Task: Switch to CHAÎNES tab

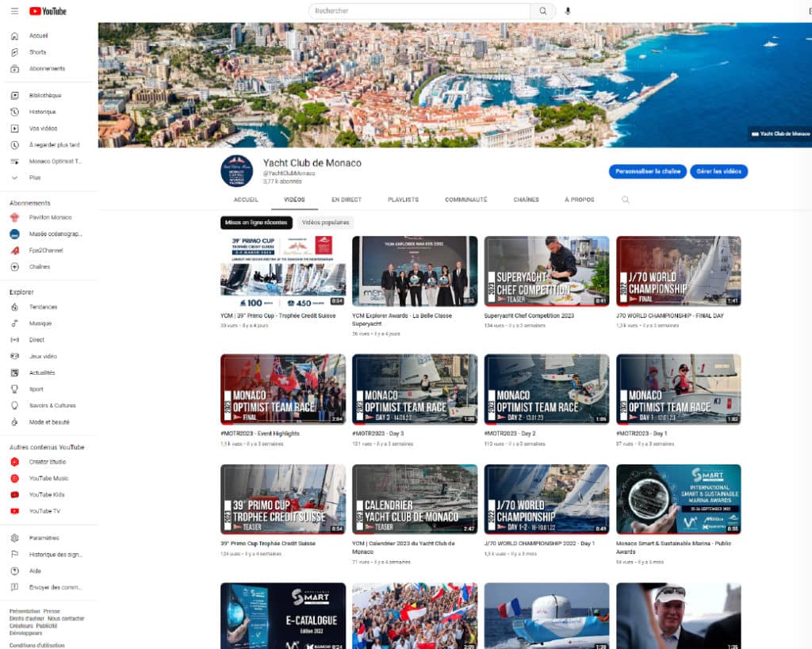Action: pos(527,200)
